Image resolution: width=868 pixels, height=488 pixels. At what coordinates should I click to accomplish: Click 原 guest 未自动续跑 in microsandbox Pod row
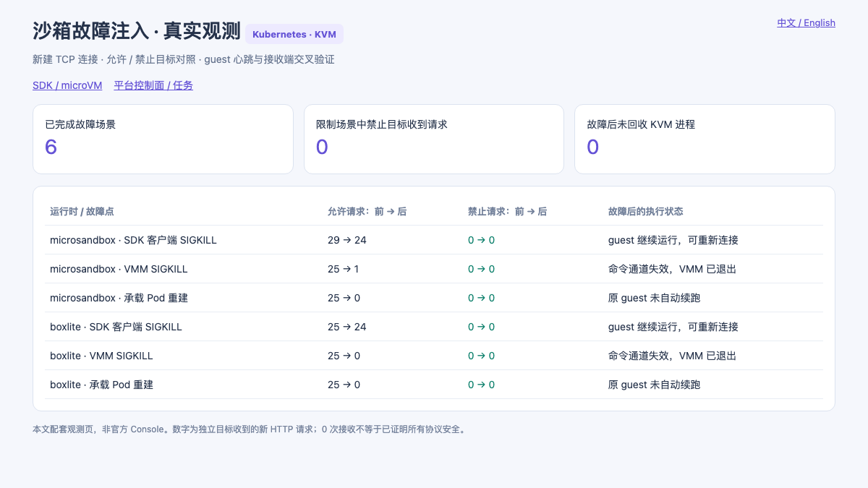[x=655, y=298]
